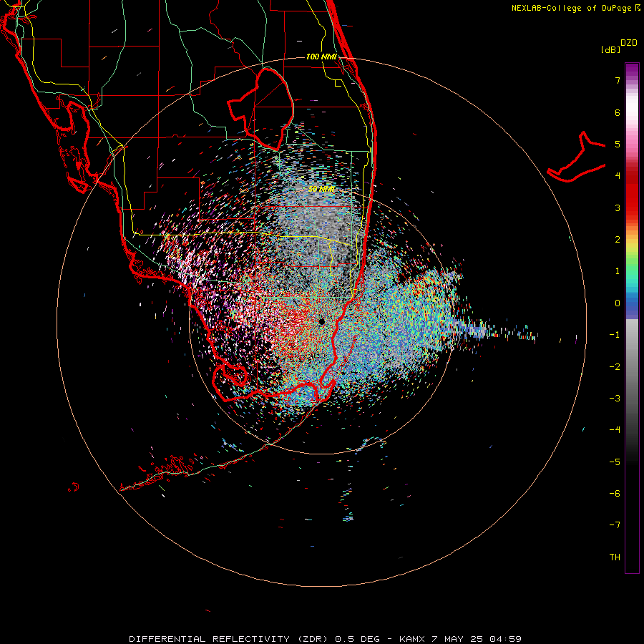Click the 0 scale label

tap(618, 303)
